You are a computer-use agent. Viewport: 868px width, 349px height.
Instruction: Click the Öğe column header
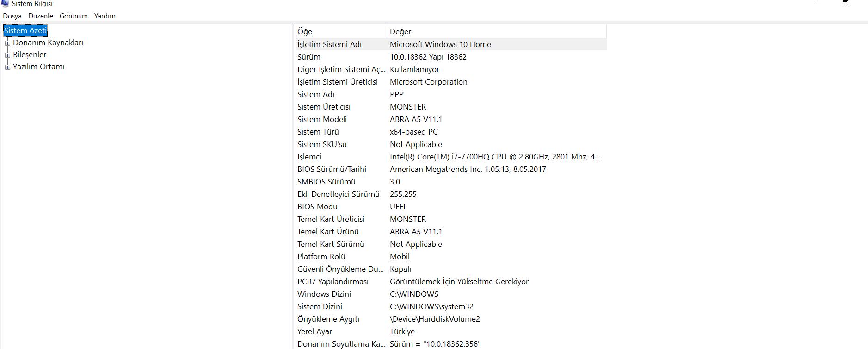[x=340, y=31]
